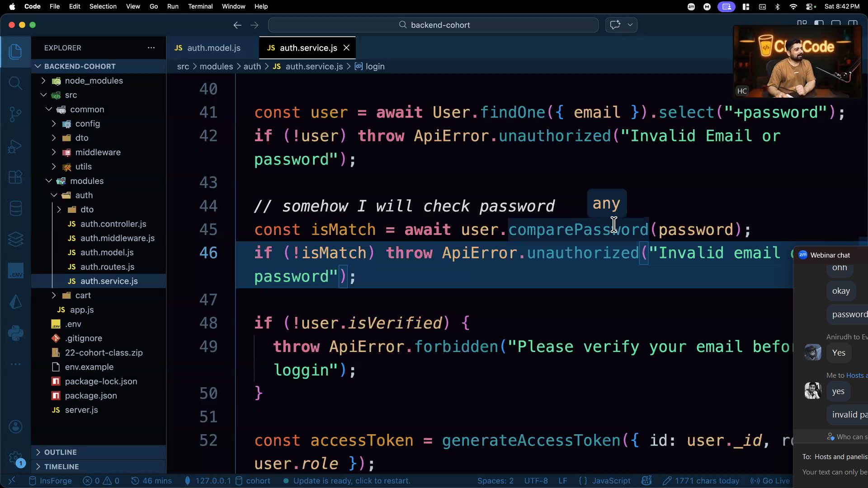Toggle the primary sidebar layout icon
Screen dimensions: 868x488
pyautogui.click(x=819, y=23)
